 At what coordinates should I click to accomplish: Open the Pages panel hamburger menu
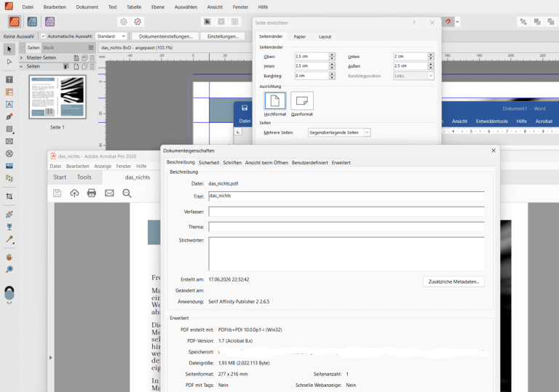click(91, 47)
